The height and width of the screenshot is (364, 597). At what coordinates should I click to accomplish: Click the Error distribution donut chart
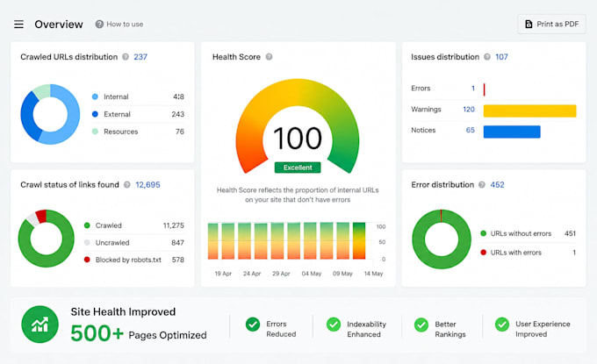click(442, 239)
